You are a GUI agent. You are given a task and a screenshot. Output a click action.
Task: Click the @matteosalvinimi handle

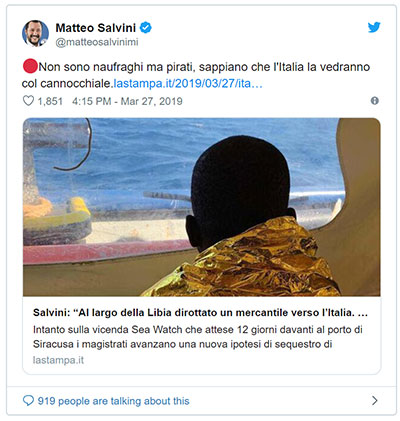[x=97, y=42]
